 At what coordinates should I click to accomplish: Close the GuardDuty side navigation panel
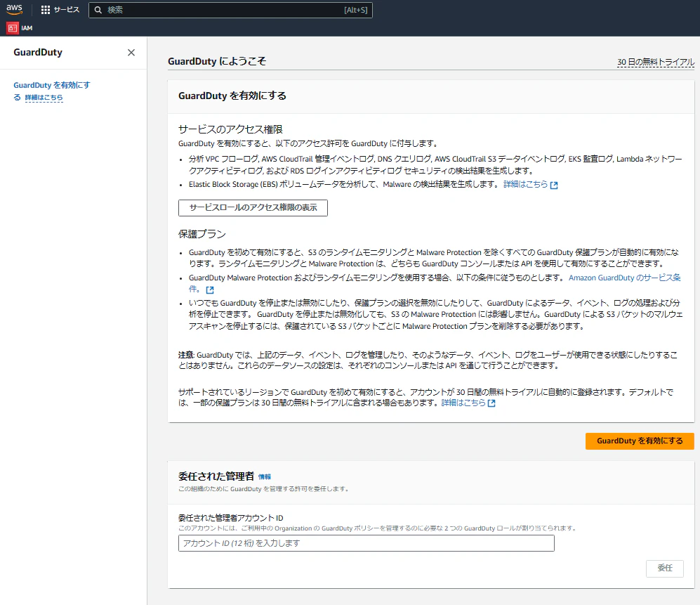pos(131,52)
